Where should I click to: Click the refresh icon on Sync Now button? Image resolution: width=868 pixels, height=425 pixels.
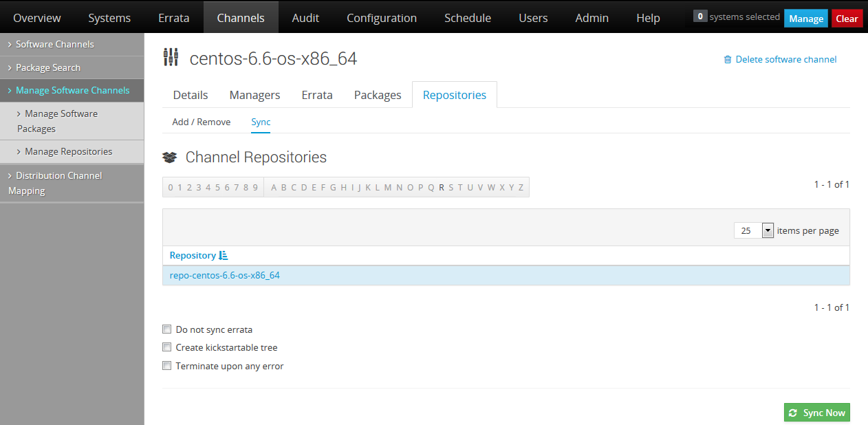794,413
